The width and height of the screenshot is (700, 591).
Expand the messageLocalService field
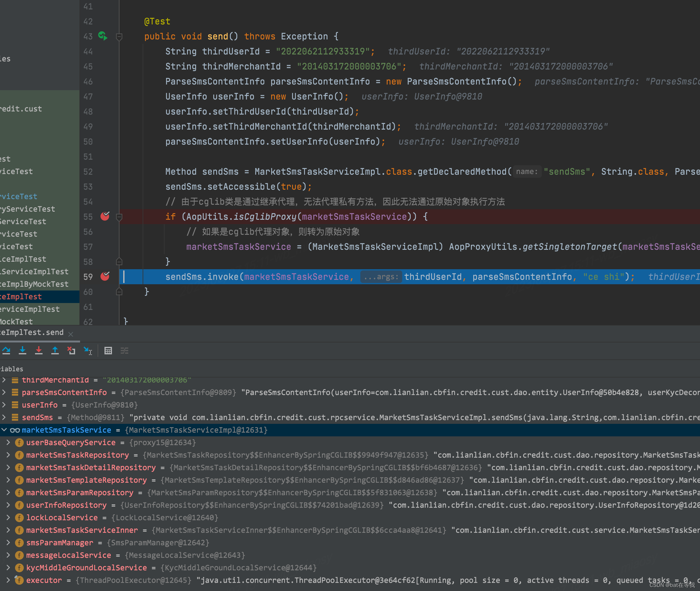(8, 555)
